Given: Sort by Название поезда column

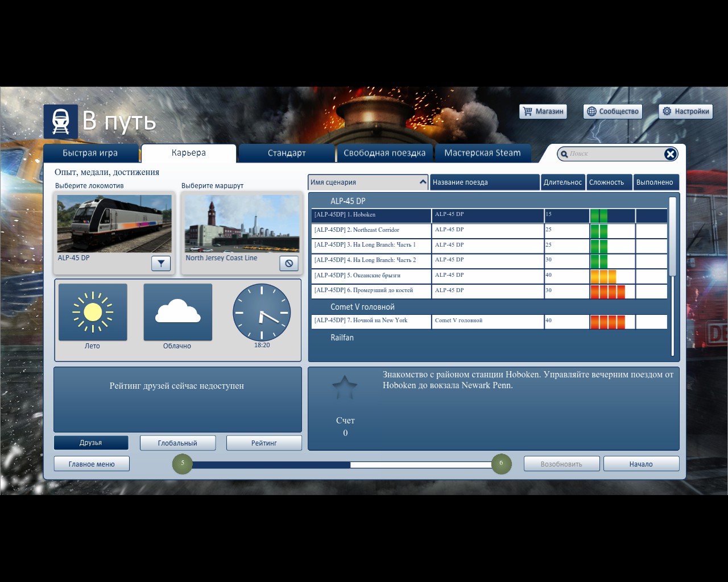Looking at the screenshot, I should point(485,182).
